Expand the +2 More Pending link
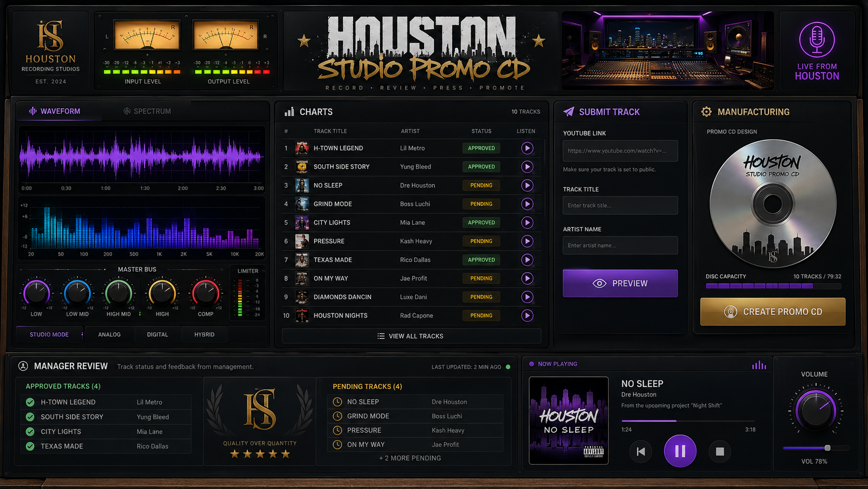The width and height of the screenshot is (868, 489). (410, 458)
